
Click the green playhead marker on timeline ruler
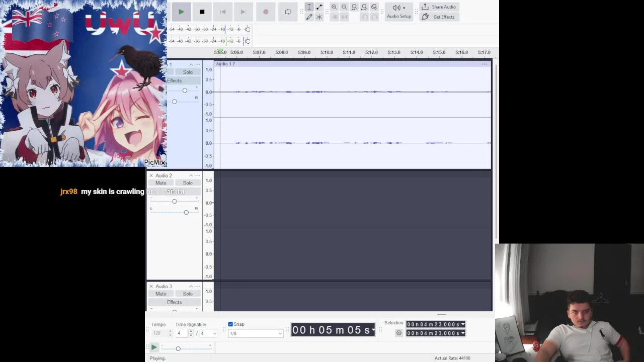220,51
